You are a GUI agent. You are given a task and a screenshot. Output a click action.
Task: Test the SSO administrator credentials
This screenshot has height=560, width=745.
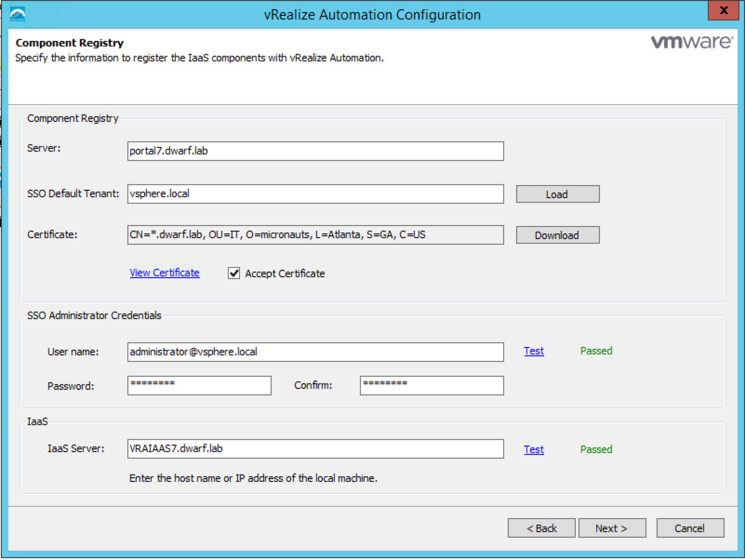tap(534, 351)
